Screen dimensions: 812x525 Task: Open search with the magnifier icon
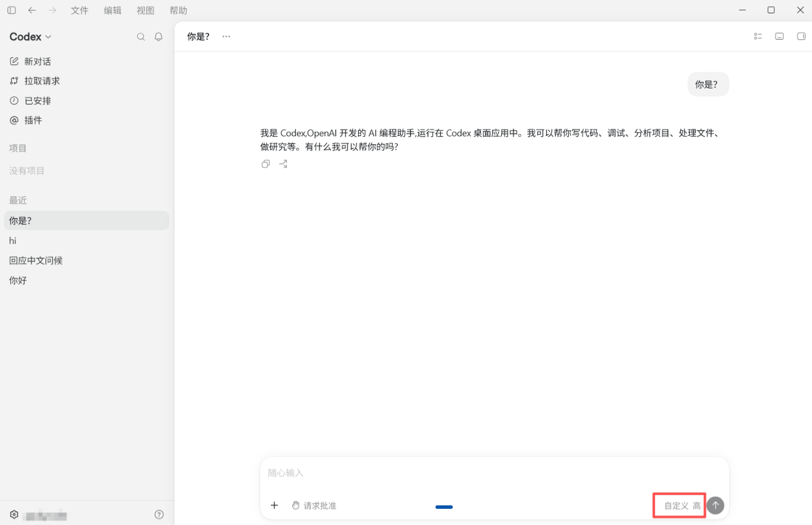141,37
